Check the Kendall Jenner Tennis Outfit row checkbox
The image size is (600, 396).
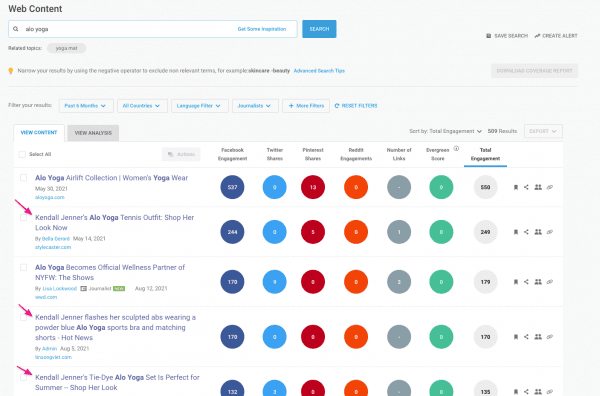23,217
